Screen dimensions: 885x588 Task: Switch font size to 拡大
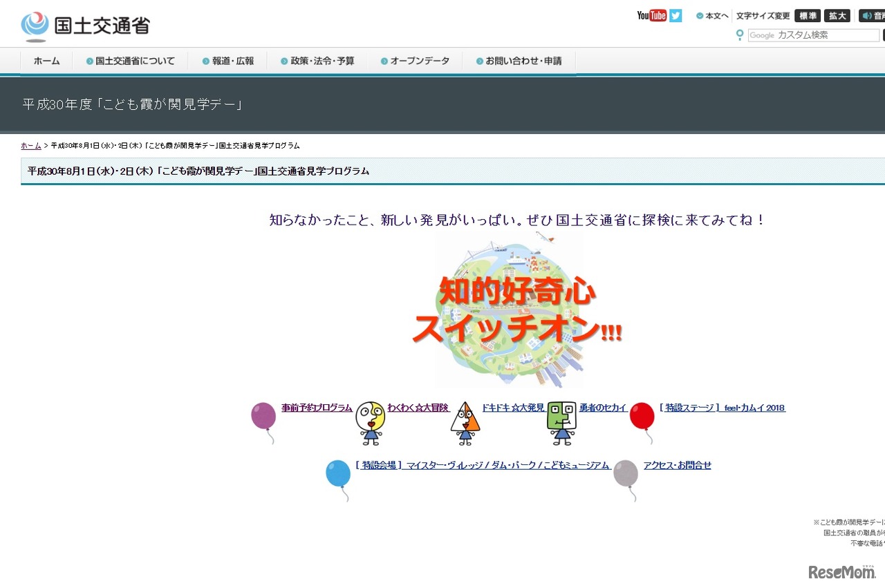click(837, 15)
